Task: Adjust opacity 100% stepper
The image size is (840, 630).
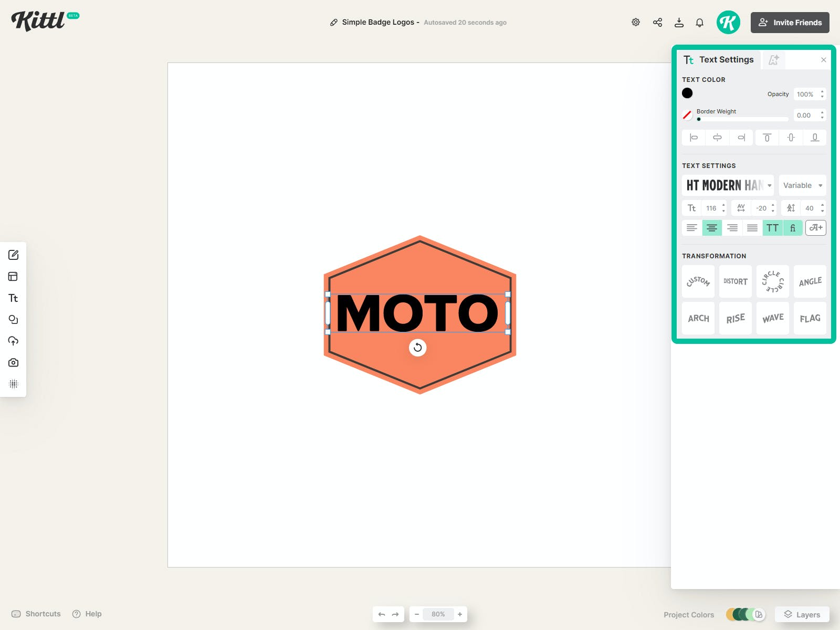Action: [x=822, y=94]
